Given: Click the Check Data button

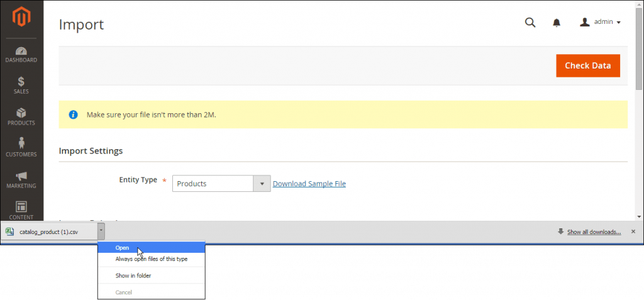Looking at the screenshot, I should coord(588,66).
